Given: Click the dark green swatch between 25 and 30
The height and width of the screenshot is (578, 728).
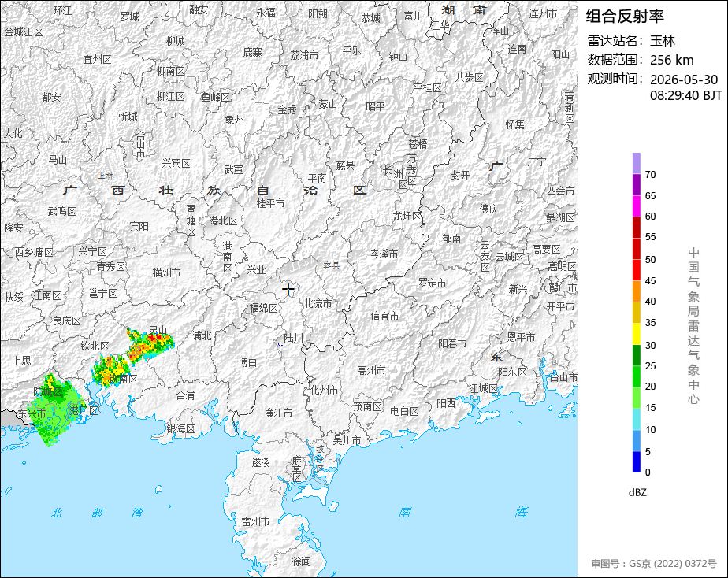Looking at the screenshot, I should coord(636,355).
